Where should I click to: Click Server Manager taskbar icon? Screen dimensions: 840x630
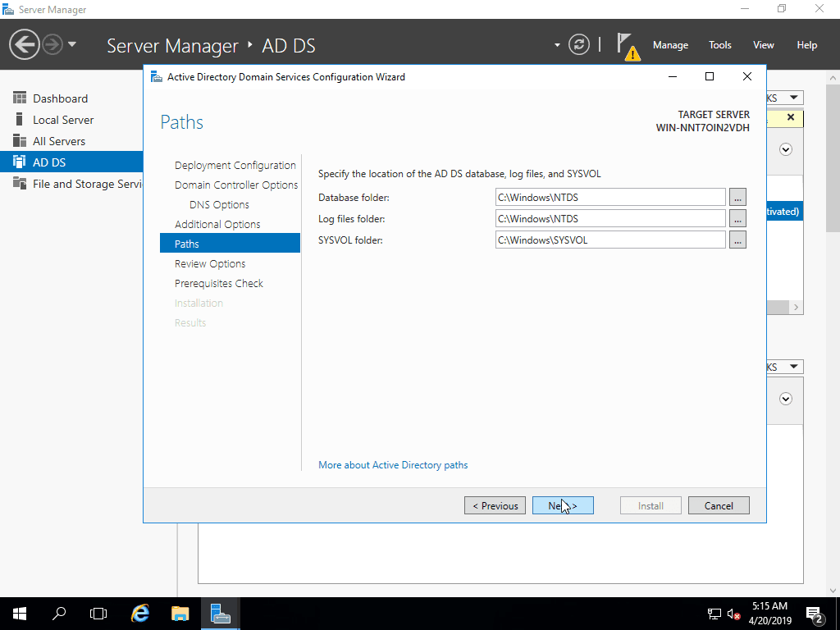tap(220, 614)
